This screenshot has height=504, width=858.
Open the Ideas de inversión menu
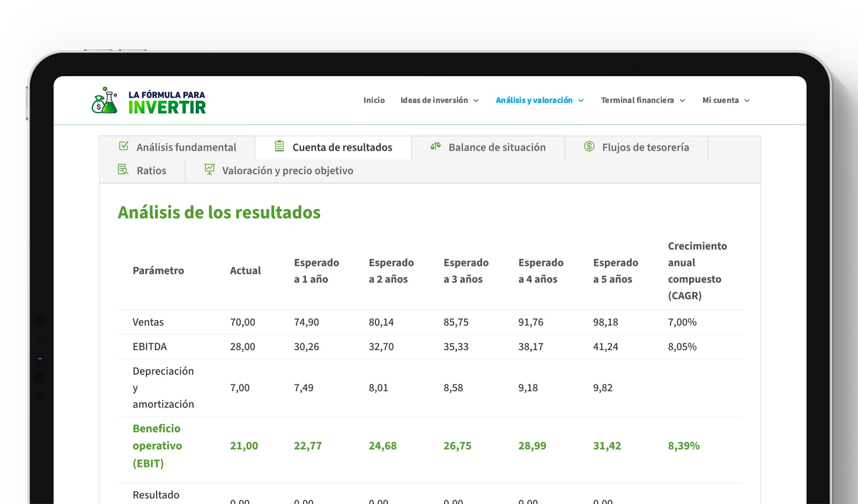pos(440,100)
